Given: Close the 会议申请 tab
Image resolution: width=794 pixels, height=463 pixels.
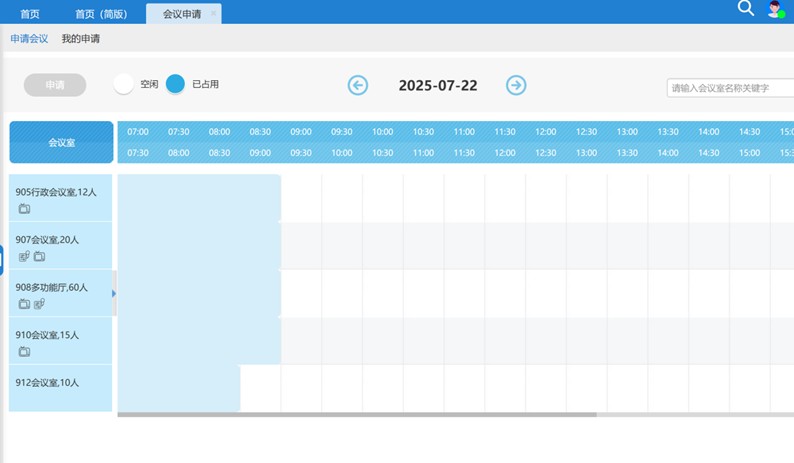Looking at the screenshot, I should [x=213, y=14].
